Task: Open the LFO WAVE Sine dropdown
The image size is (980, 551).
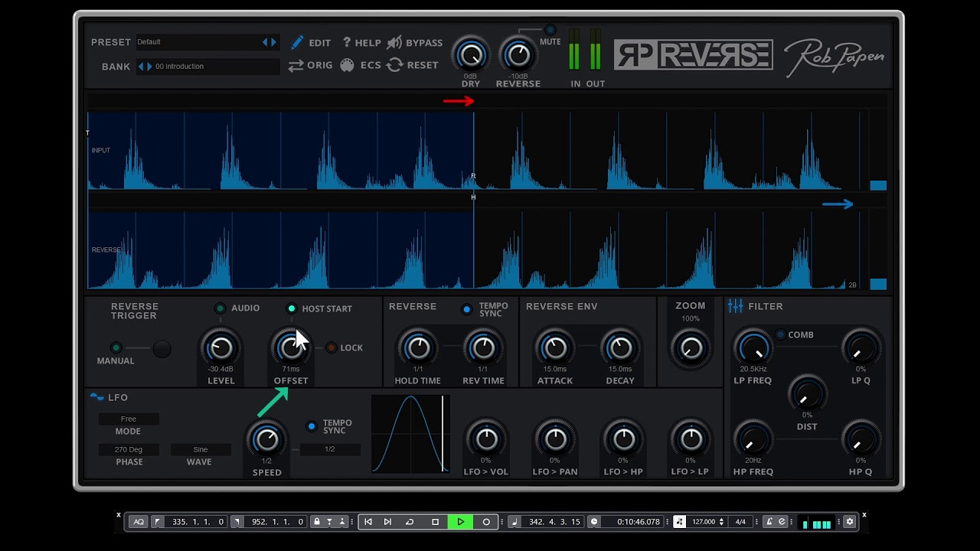Action: click(201, 450)
